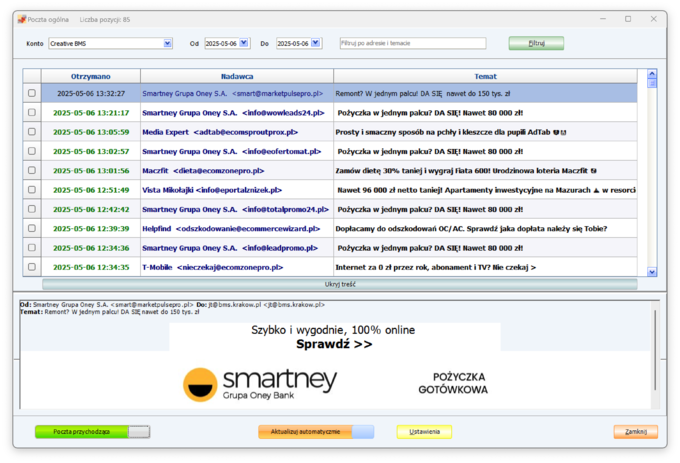
Task: Open the Do date picker arrow
Action: (315, 43)
